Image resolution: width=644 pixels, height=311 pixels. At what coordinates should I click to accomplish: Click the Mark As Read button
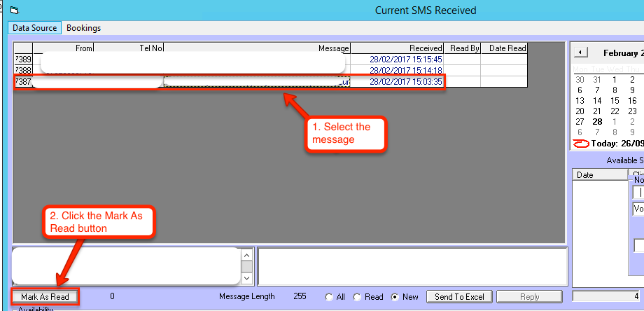click(45, 297)
